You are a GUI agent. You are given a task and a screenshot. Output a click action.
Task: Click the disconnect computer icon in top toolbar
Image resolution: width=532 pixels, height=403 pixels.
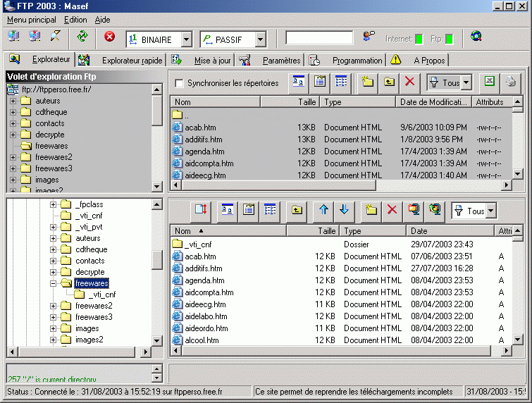[x=35, y=37]
